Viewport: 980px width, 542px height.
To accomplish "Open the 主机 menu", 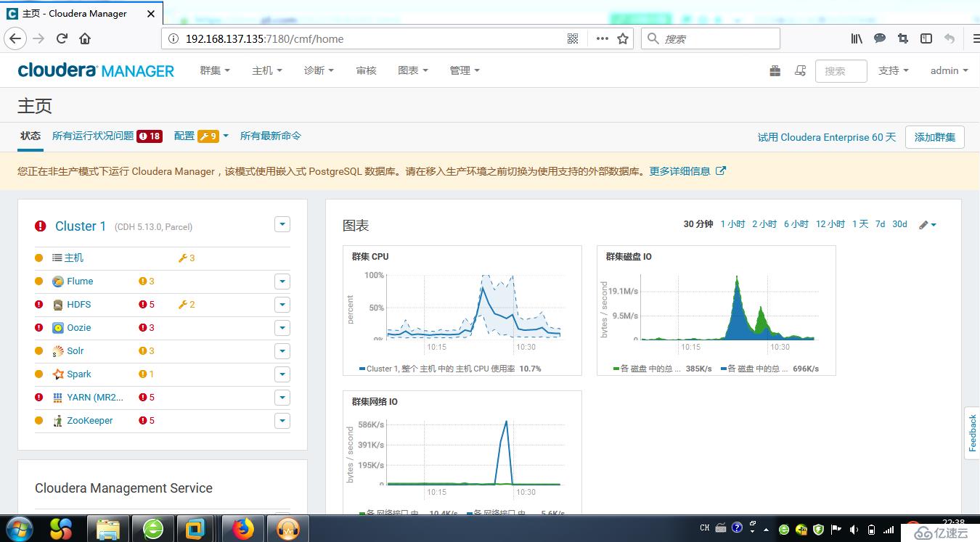I will coord(267,70).
